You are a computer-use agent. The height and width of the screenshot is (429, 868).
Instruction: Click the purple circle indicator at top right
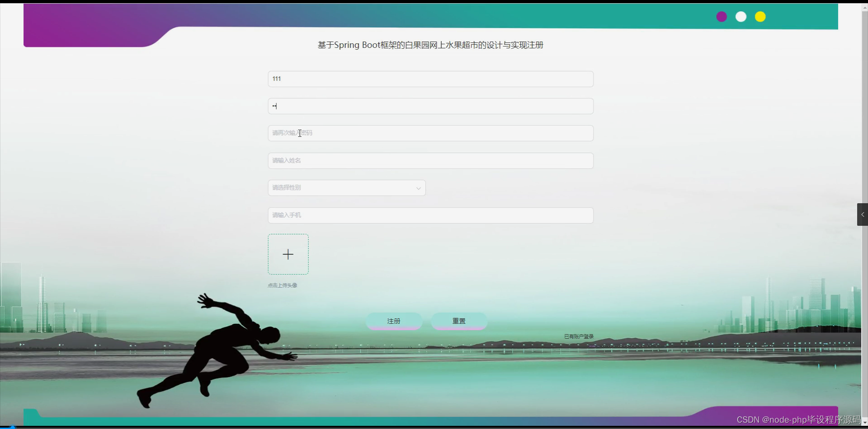(x=721, y=17)
